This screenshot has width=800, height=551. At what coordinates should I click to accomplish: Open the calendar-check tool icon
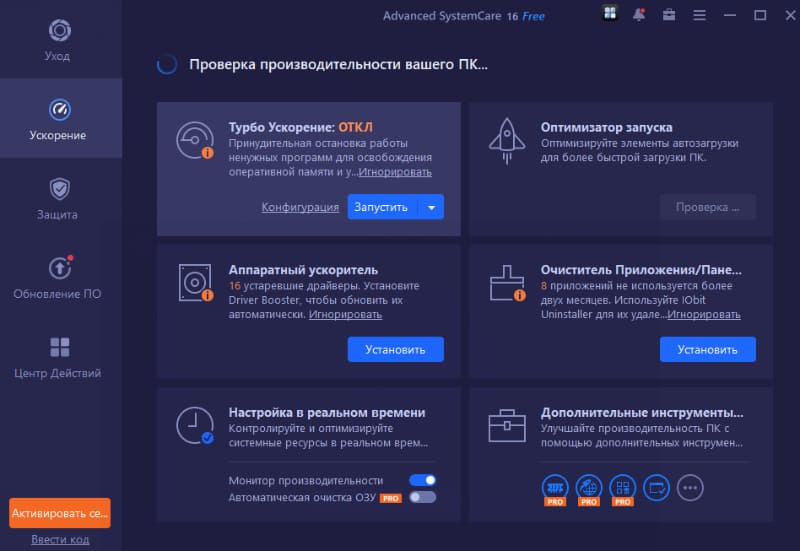click(656, 488)
